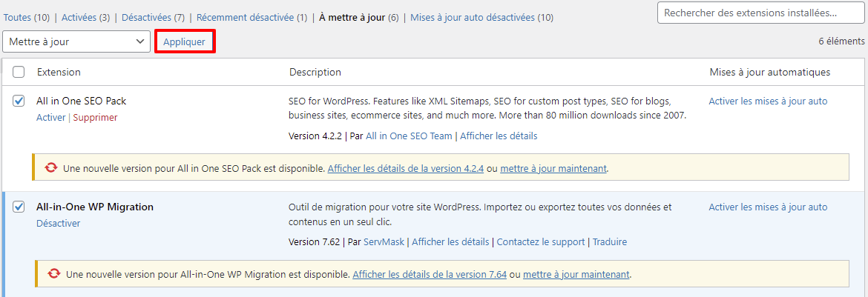Click the All in One SEO Pack plugin title

click(x=82, y=101)
